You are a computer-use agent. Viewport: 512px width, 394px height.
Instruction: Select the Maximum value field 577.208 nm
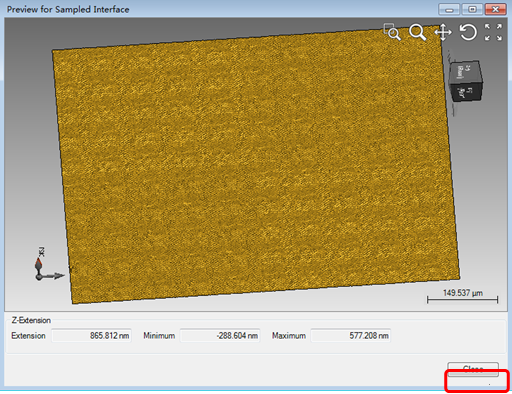351,336
